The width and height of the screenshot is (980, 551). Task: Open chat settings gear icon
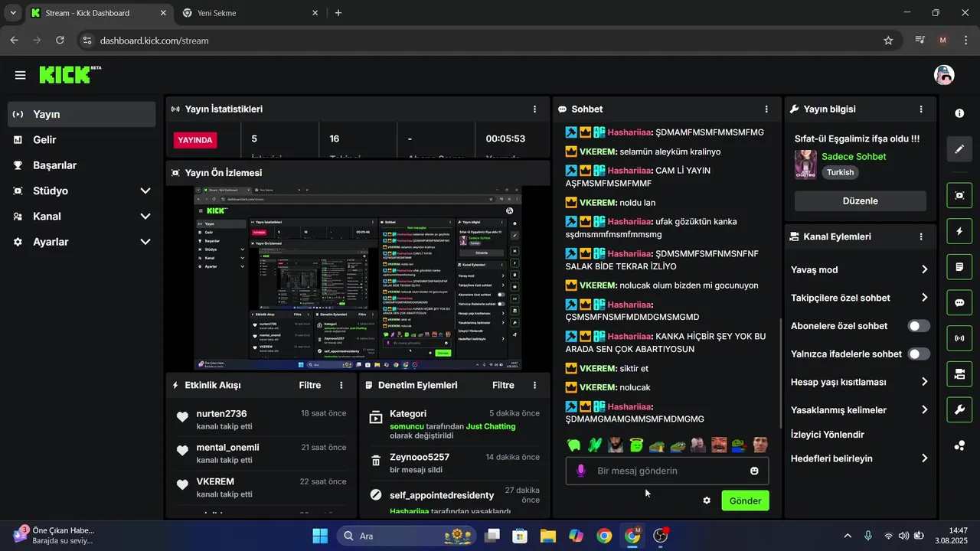click(x=707, y=500)
